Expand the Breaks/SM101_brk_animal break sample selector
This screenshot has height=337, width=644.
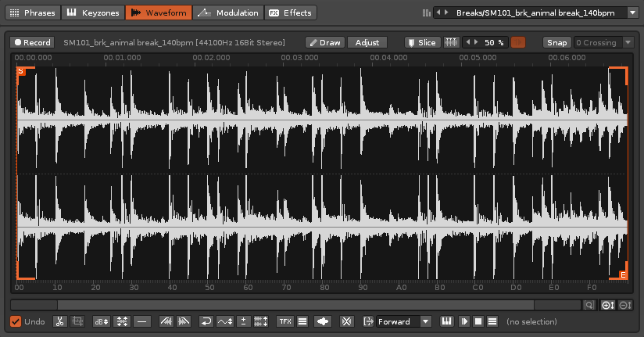[x=631, y=13]
